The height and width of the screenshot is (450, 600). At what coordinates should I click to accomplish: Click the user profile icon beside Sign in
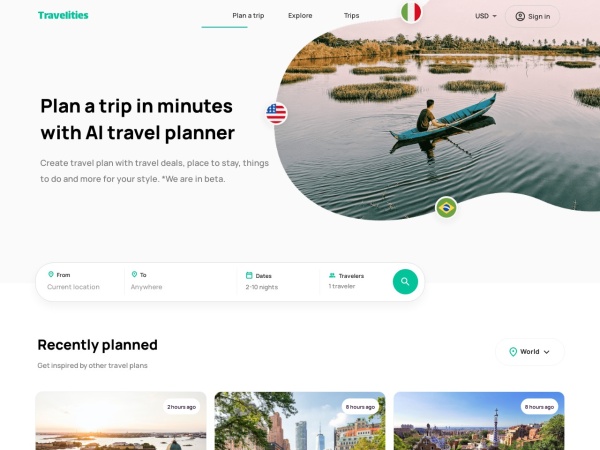520,16
